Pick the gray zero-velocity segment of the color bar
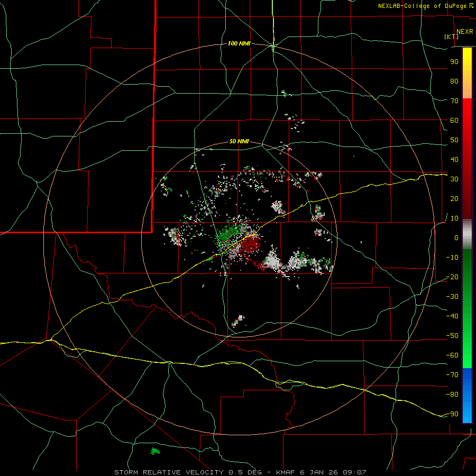 467,234
